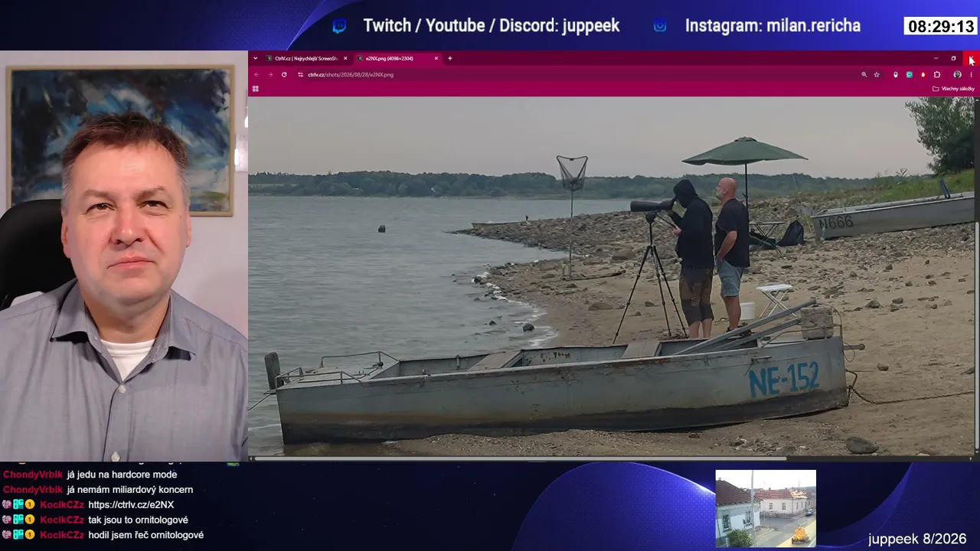Click the pink badge beside 'hodil jsem řeč ornitologové'
This screenshot has width=980, height=551.
pyautogui.click(x=7, y=536)
